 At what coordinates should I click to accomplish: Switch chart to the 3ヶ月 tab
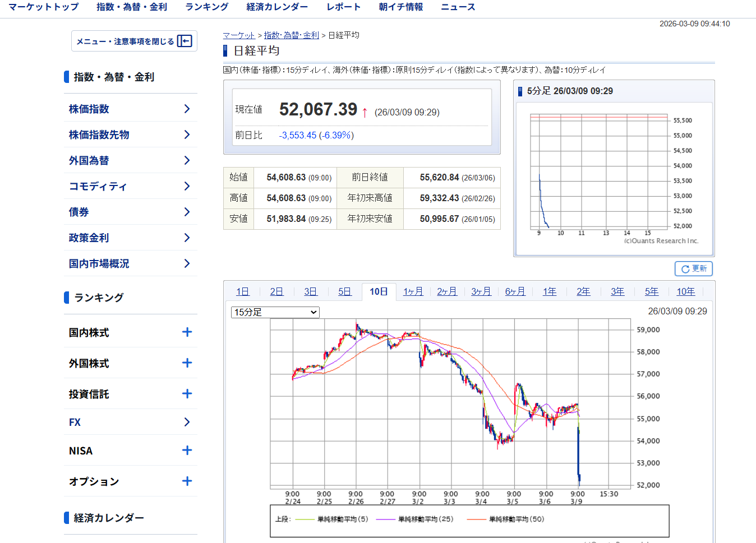pyautogui.click(x=481, y=291)
